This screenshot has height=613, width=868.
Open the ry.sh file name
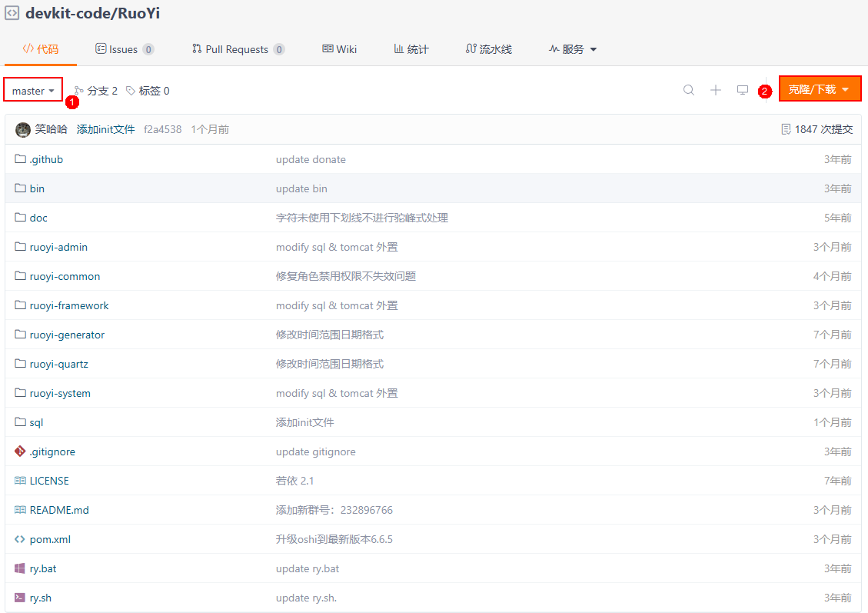[x=41, y=598]
